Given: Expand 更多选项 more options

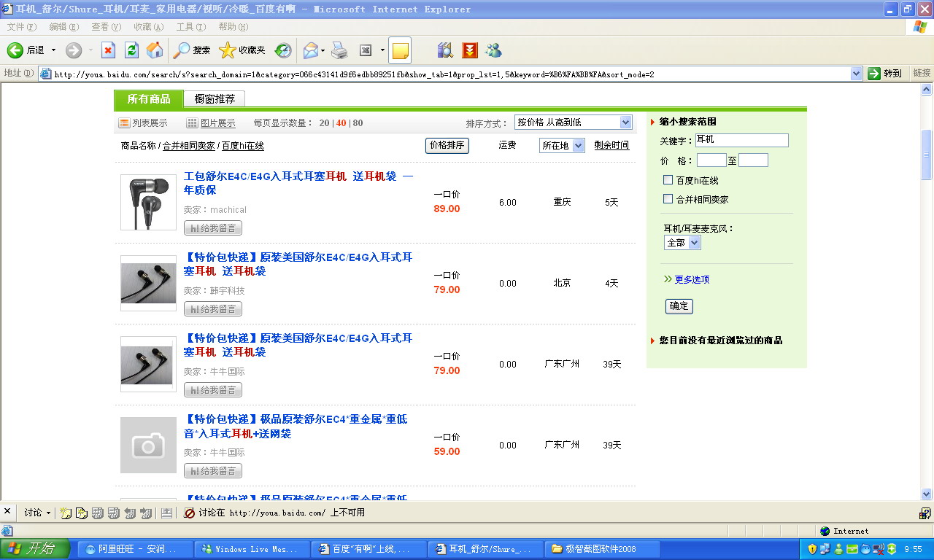Looking at the screenshot, I should 692,279.
